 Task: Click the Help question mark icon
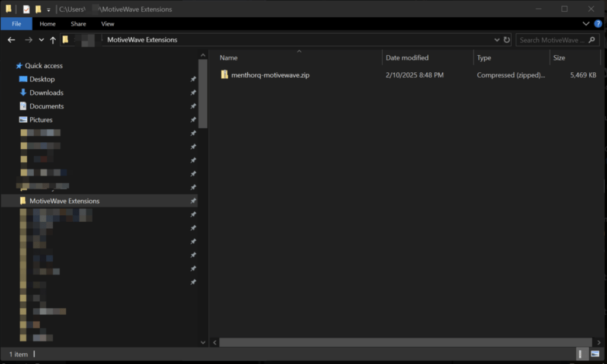click(599, 24)
